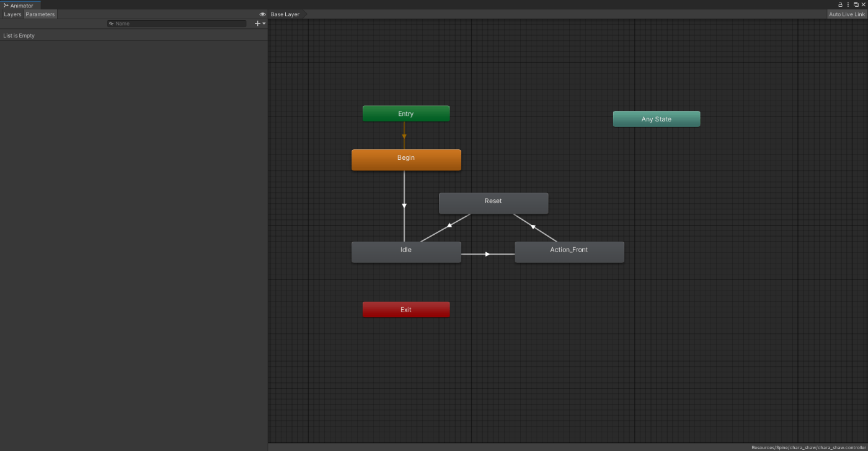Click the chara_shaw.controller path in the status bar
Viewport: 868px width, 451px height.
point(808,447)
